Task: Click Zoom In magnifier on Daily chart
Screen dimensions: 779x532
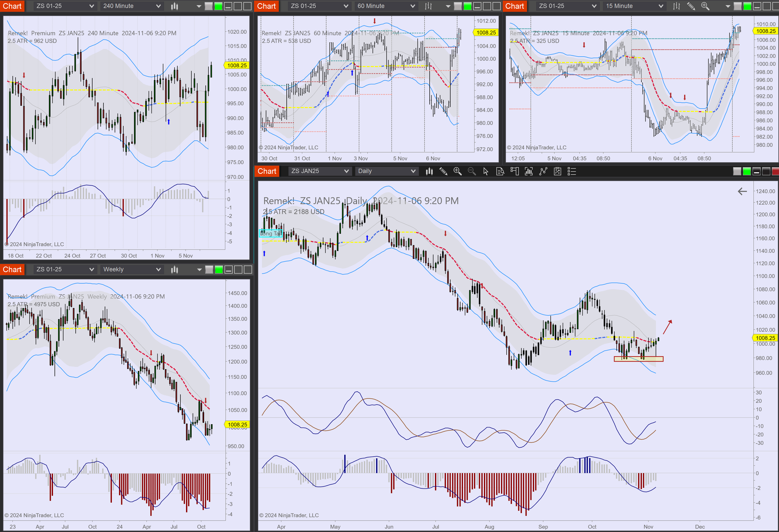Action: [x=457, y=172]
